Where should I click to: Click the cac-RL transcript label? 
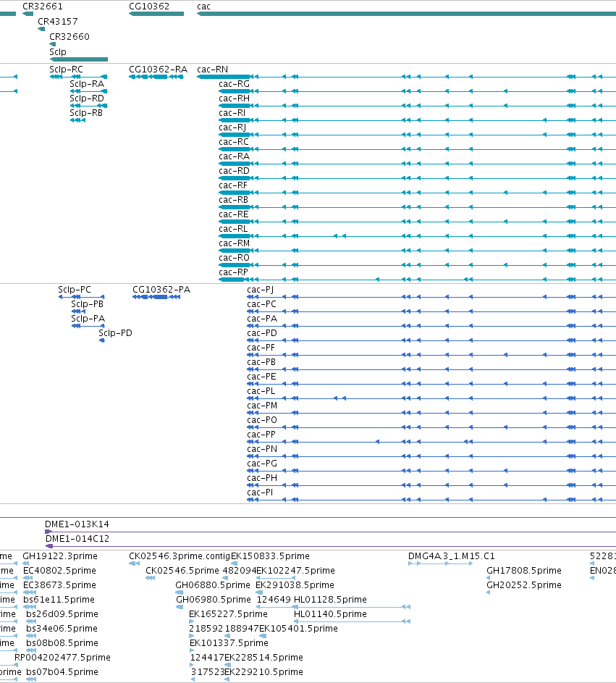(233, 229)
